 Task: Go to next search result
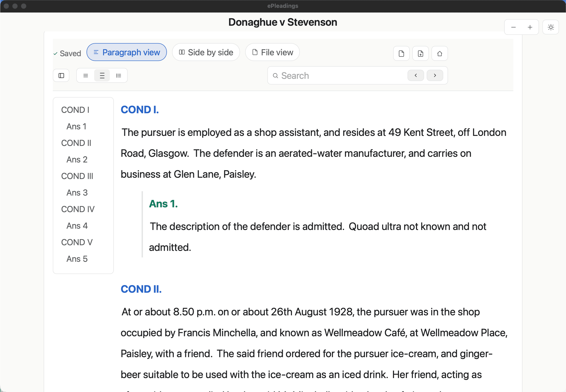[x=435, y=75]
